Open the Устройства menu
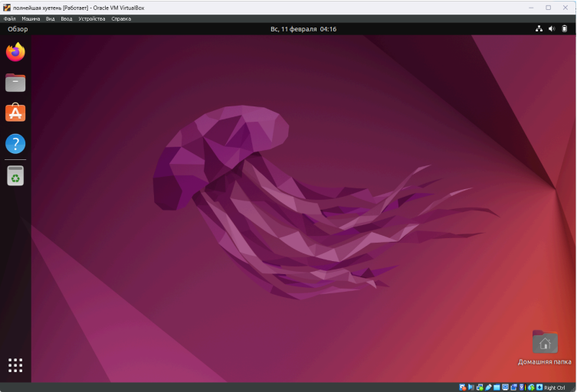 (x=92, y=18)
